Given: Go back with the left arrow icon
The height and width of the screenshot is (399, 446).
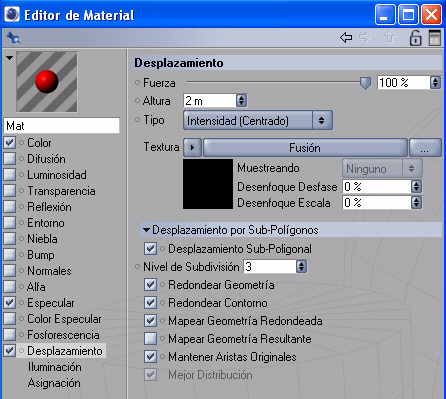Looking at the screenshot, I should (x=346, y=37).
